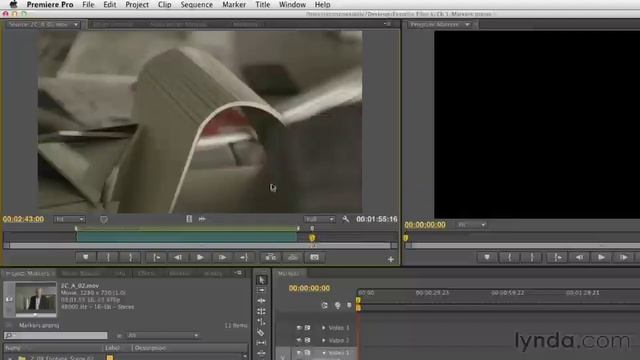The width and height of the screenshot is (640, 360).
Task: Select the Rate Stretch tool
Action: click(262, 322)
